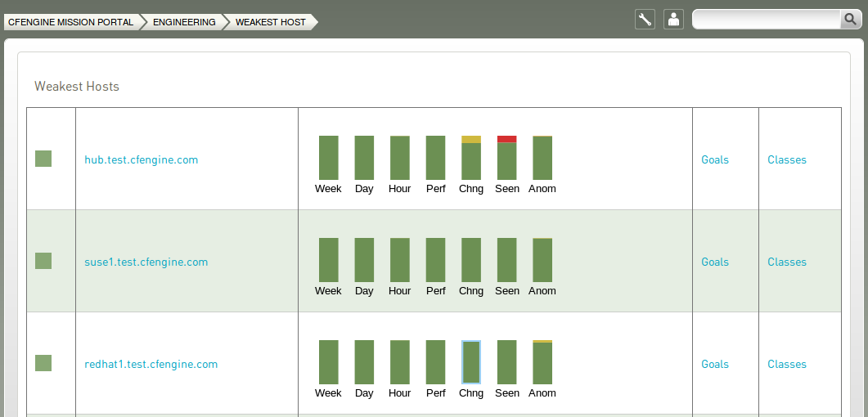
Task: Click the Anom bar for redhat1 host
Action: click(542, 362)
